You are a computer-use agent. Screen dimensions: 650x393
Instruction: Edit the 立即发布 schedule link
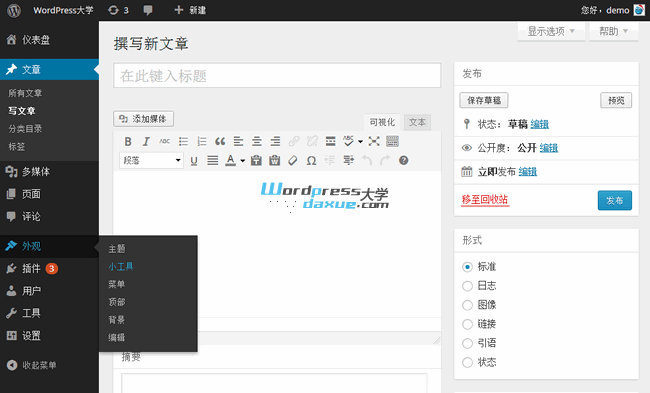click(528, 172)
